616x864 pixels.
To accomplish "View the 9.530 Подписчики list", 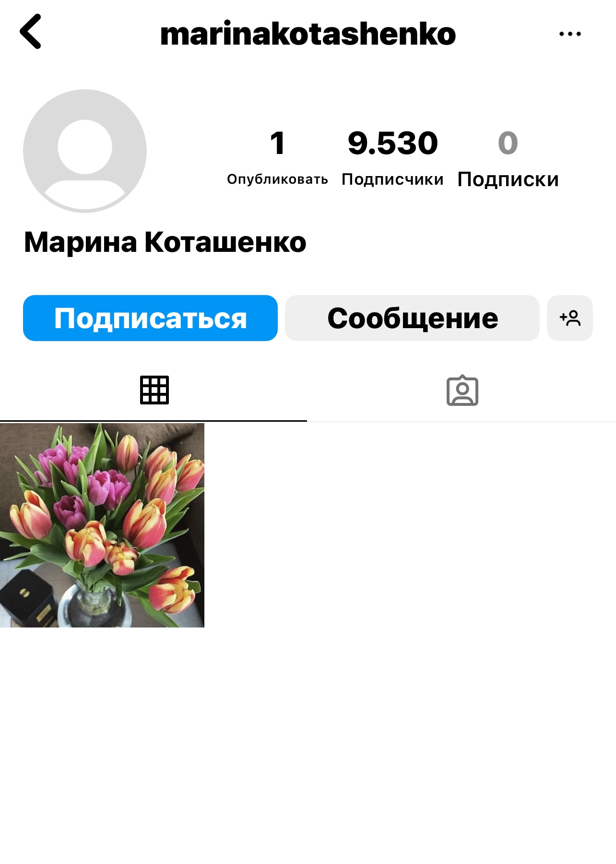I will coord(392,157).
